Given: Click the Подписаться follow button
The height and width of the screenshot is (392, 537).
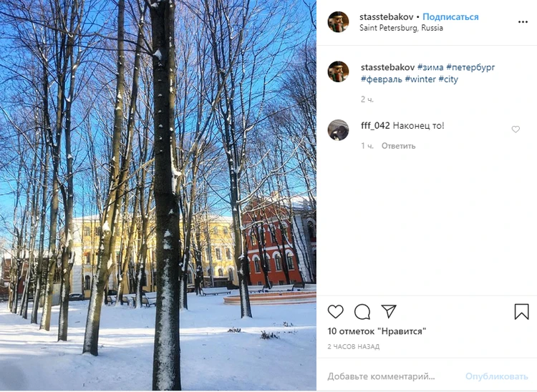Looking at the screenshot, I should [x=450, y=16].
